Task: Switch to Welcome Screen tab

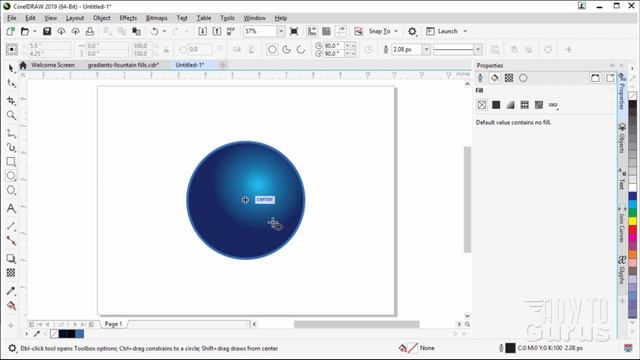Action: 53,65
